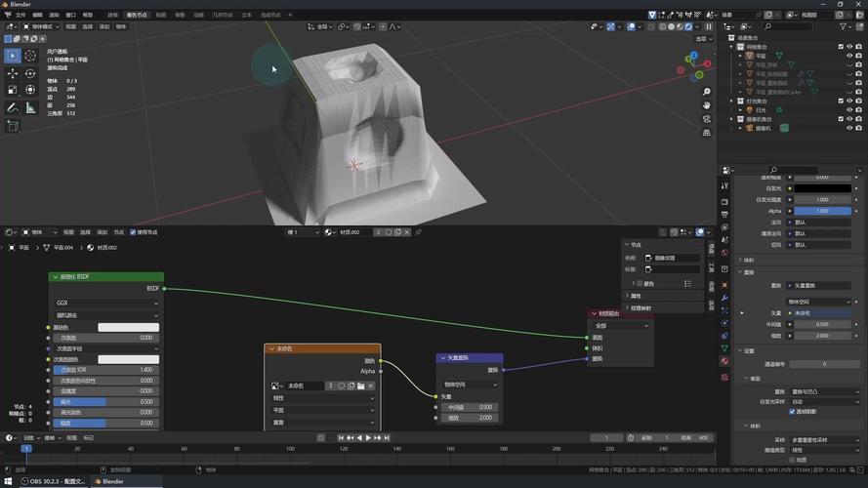Select the Transform tool
868x488 pixels.
[x=30, y=90]
